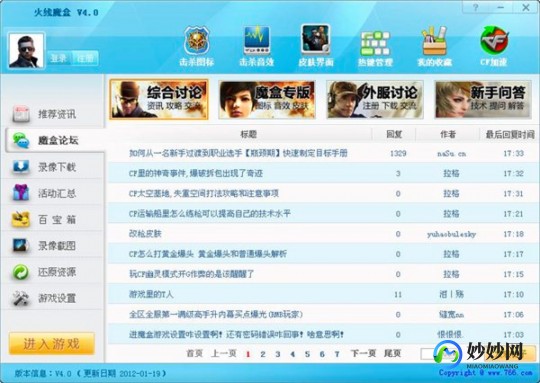Open the 击杀音效 kill sound tool

click(257, 46)
